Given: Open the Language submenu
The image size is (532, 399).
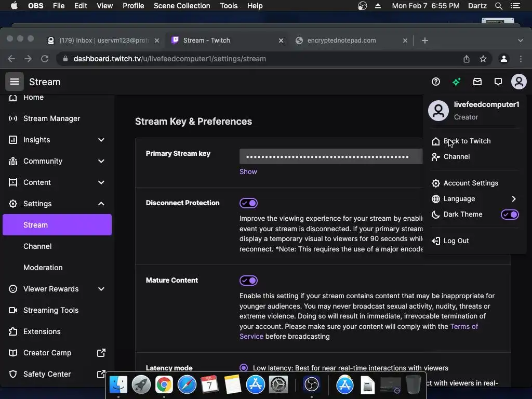Looking at the screenshot, I should tap(475, 199).
